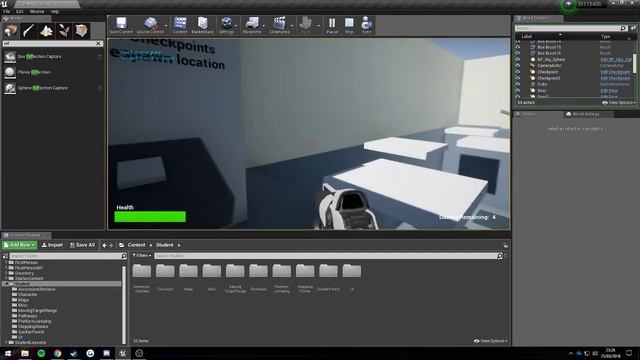Toggle visibility of Box Brush15
640x360 pixels.
518,47
